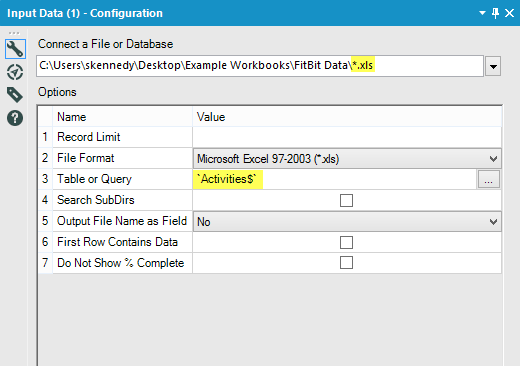The width and height of the screenshot is (520, 366).
Task: Click the Name column header
Action: (x=122, y=117)
